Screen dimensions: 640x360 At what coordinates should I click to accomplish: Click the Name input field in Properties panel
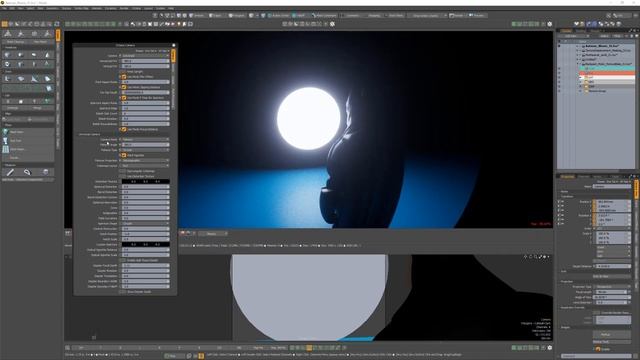point(612,186)
